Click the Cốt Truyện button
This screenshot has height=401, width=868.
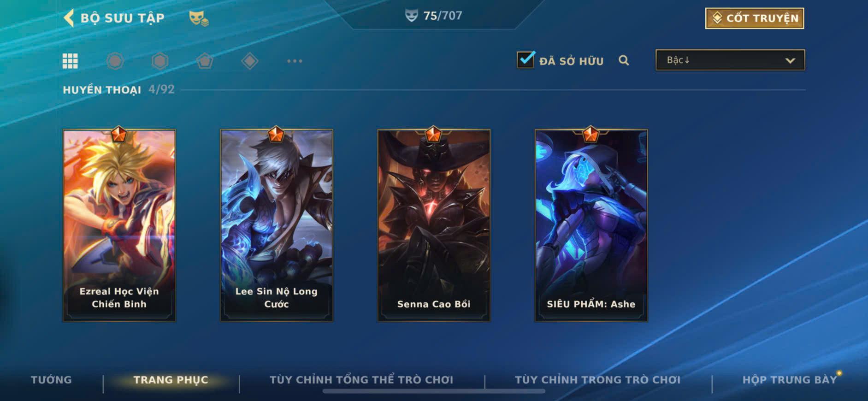point(755,18)
